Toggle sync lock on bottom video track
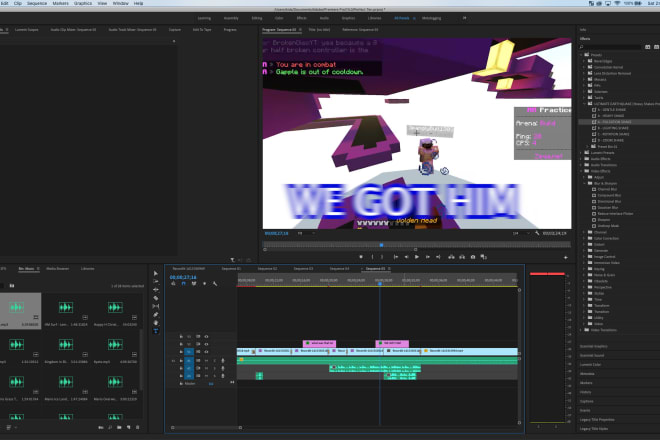This screenshot has height=440, width=660. pos(198,352)
